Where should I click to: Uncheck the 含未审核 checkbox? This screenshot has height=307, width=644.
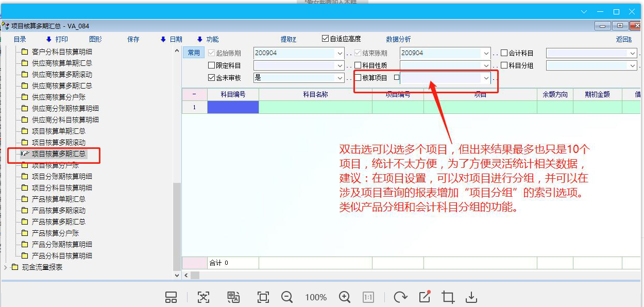coord(211,78)
